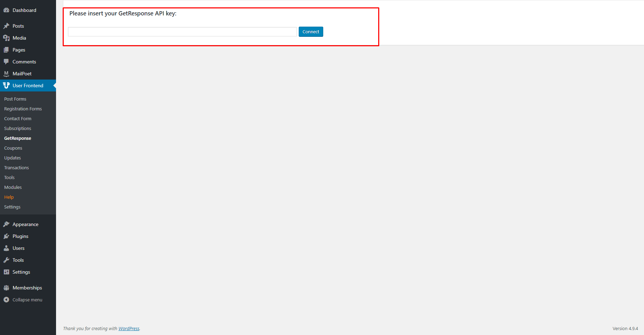
Task: Click the Memberships group icon
Action: [6, 288]
